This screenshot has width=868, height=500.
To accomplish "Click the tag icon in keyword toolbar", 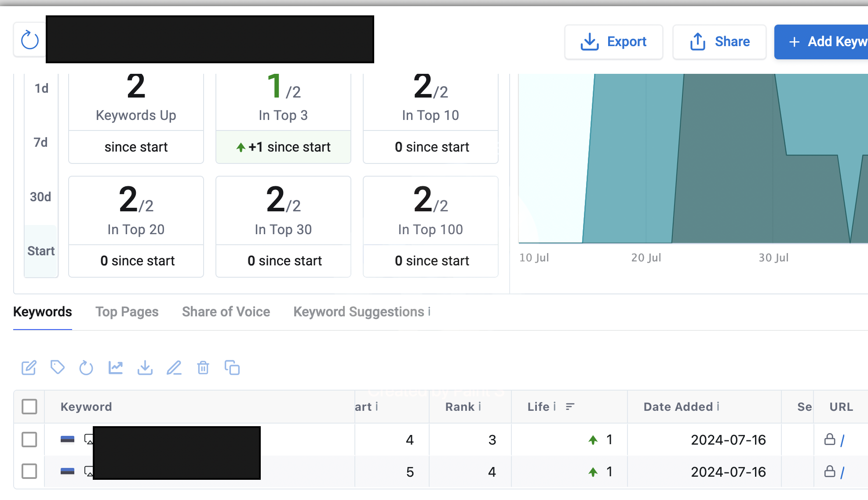I will [58, 367].
